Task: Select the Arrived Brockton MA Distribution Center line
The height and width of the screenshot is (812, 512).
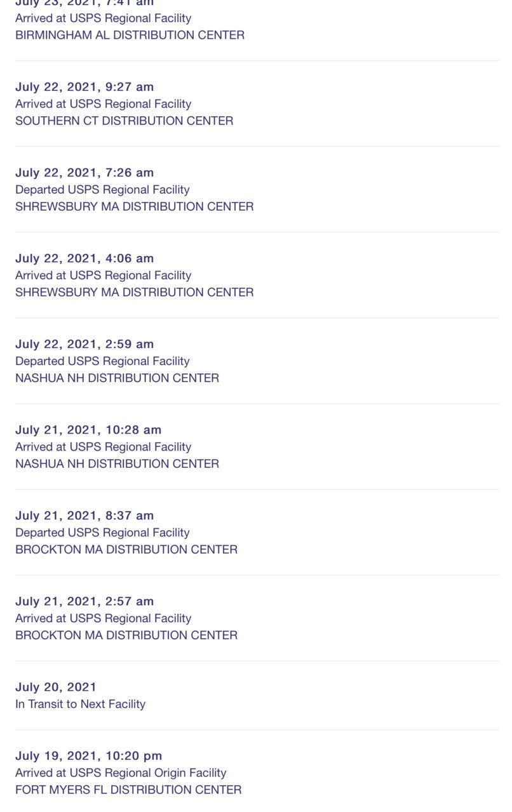Action: (126, 635)
